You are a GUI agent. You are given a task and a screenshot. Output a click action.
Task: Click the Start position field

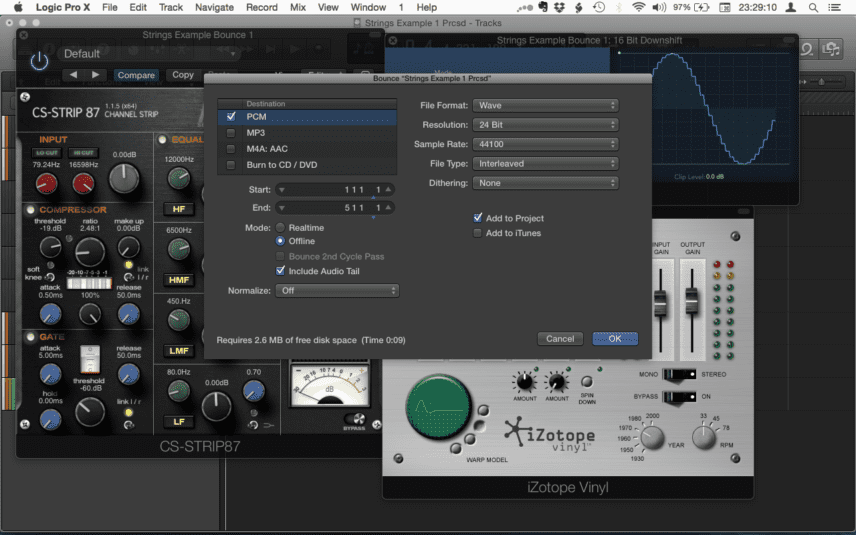point(335,189)
